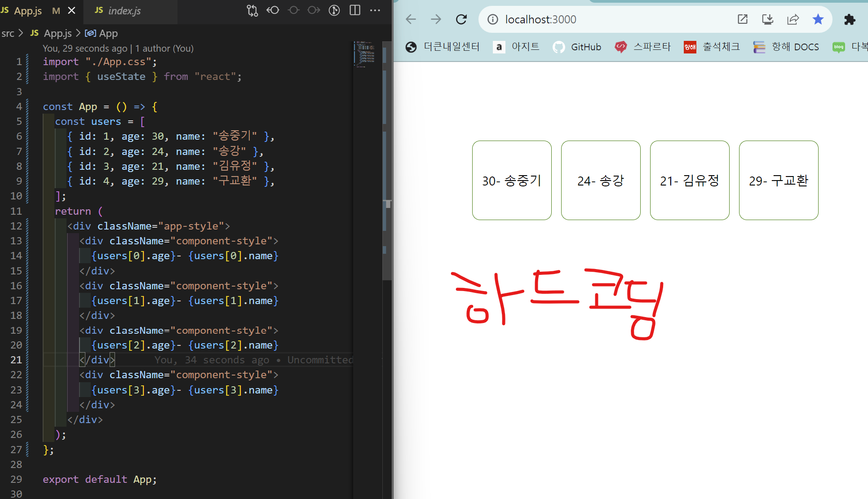
Task: Click the share page icon in address bar
Action: 793,19
